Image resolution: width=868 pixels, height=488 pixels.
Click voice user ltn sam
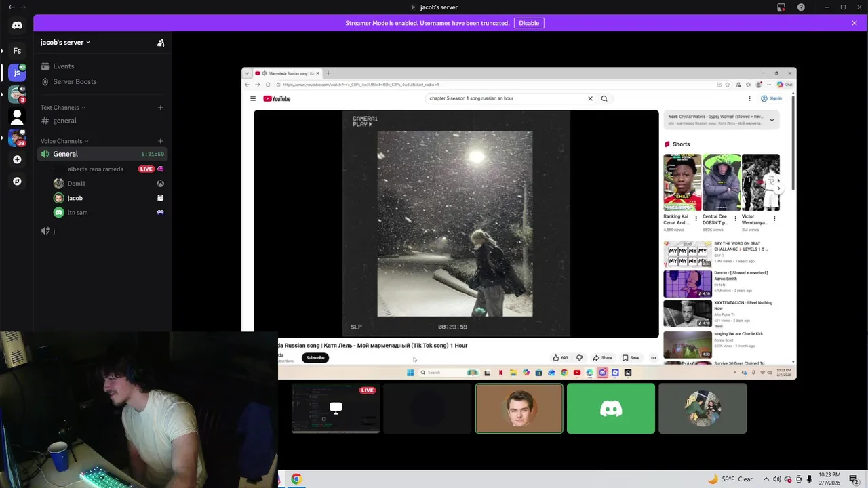click(x=108, y=213)
